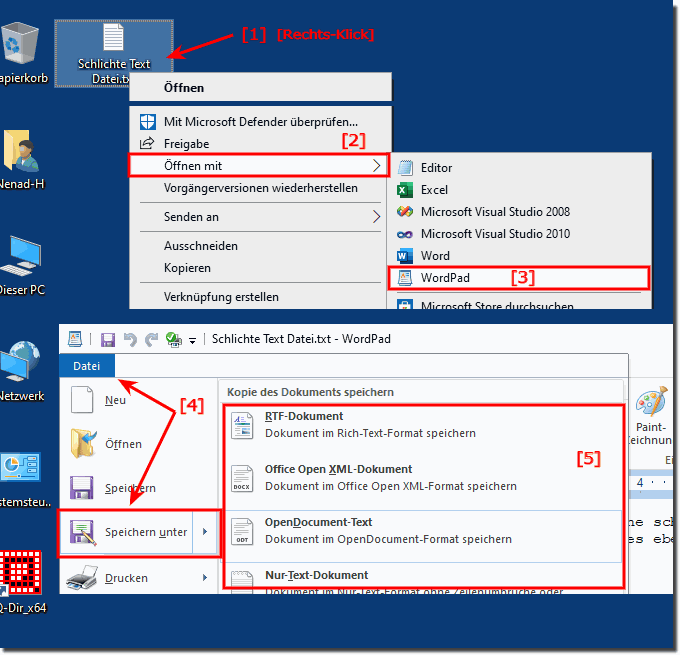Click the redo arrow in WordPad toolbar
This screenshot has width=680, height=655.
151,339
